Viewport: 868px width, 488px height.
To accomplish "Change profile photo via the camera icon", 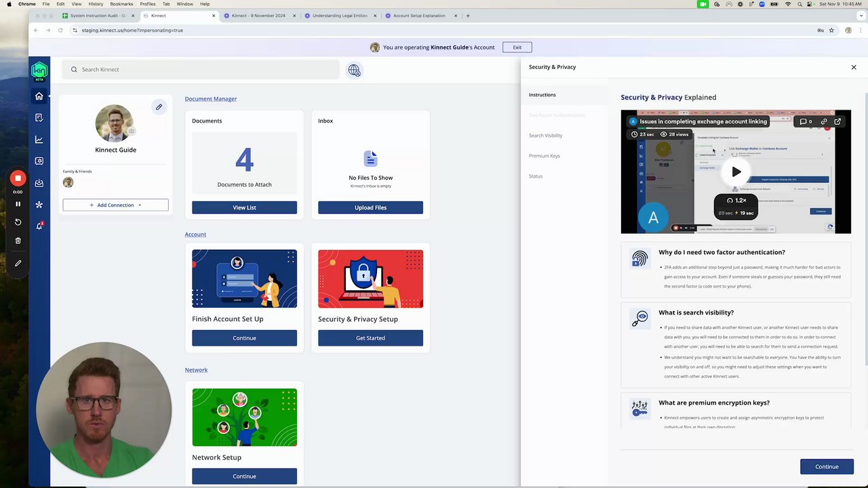I will [x=132, y=131].
